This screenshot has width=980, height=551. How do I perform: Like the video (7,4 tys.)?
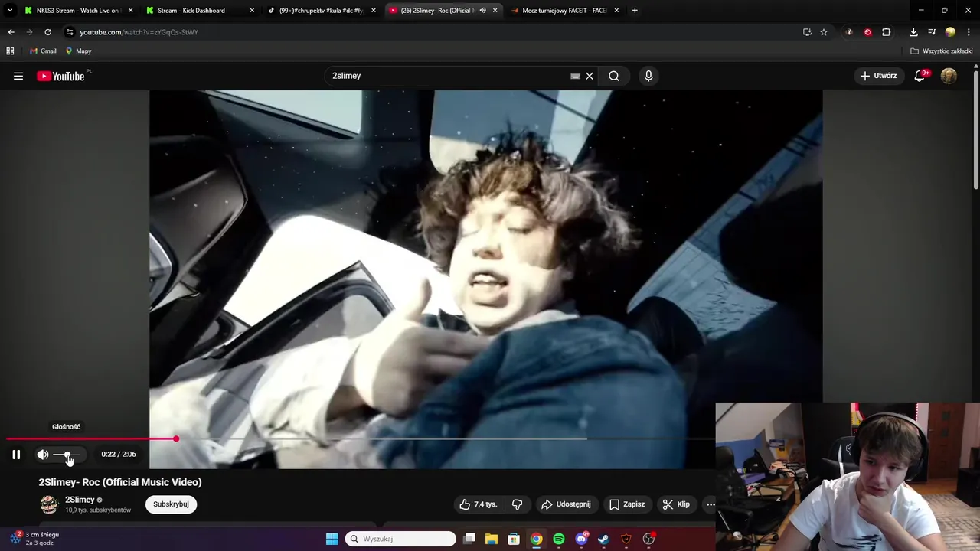tap(479, 504)
